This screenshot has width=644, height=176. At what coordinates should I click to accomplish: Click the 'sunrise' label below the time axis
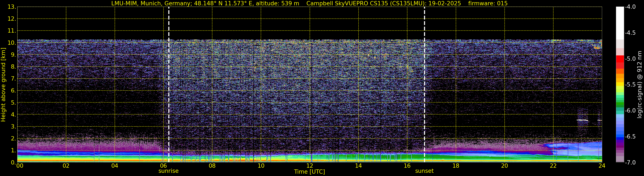[x=169, y=171]
